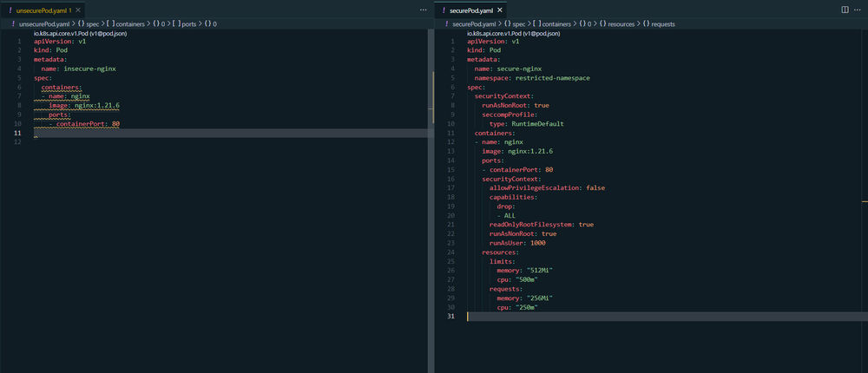Open the resources breadcrumb in right editor
The image size is (868, 373).
[617, 24]
